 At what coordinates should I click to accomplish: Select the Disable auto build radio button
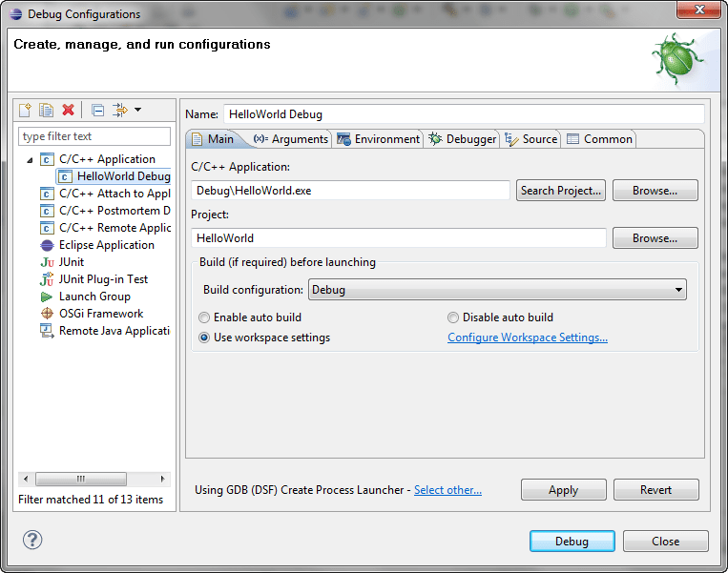[x=453, y=317]
